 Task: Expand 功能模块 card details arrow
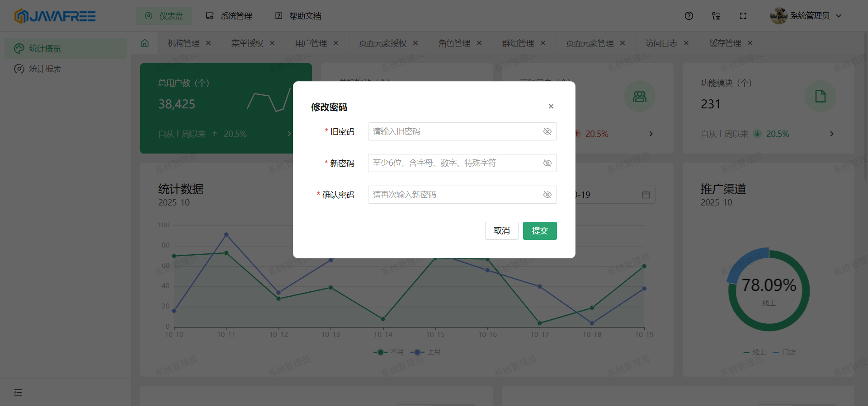click(x=831, y=134)
